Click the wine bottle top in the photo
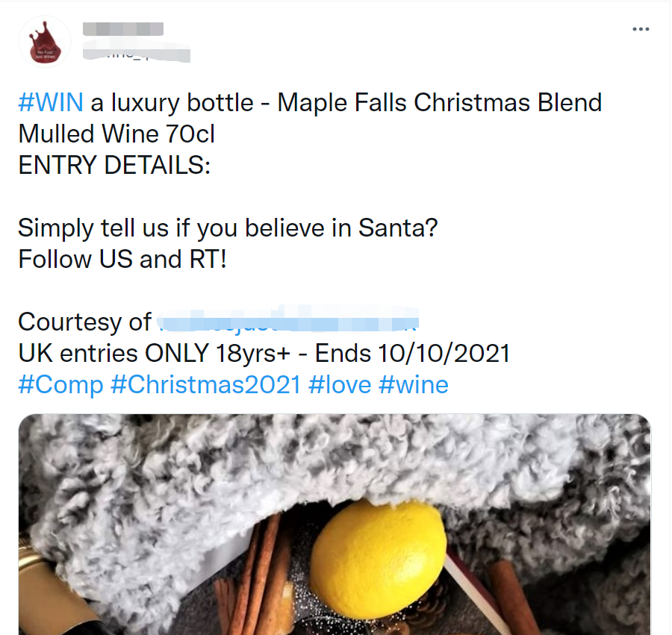Image resolution: width=672 pixels, height=635 pixels. point(34,589)
